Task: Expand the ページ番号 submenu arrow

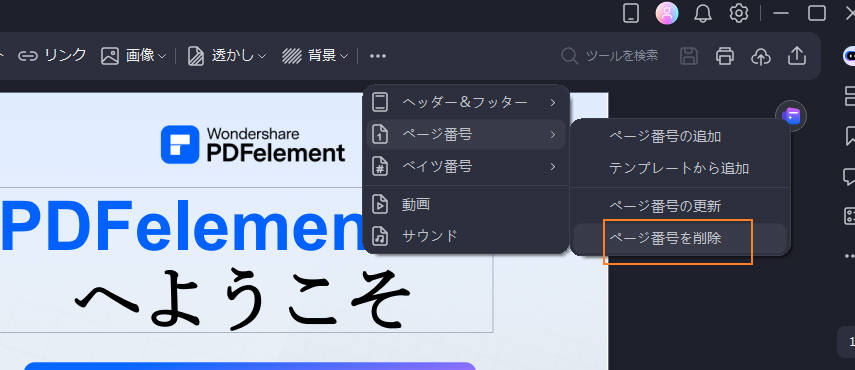Action: (553, 134)
